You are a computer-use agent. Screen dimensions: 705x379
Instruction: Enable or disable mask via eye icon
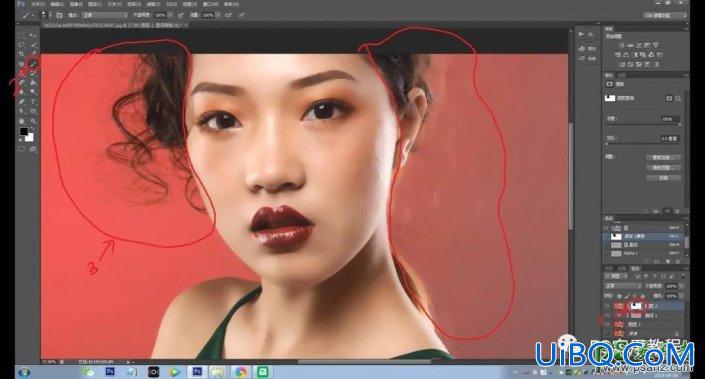coord(667,210)
